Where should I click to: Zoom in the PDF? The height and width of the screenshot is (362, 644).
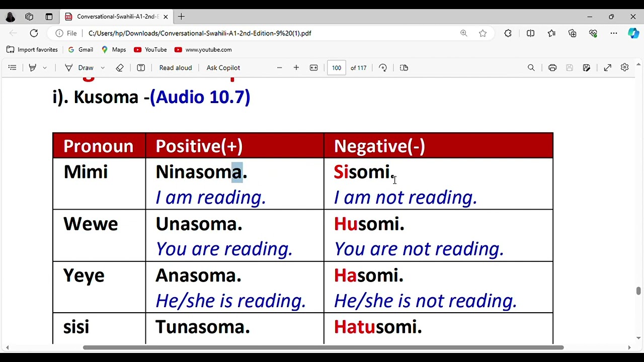[x=296, y=68]
